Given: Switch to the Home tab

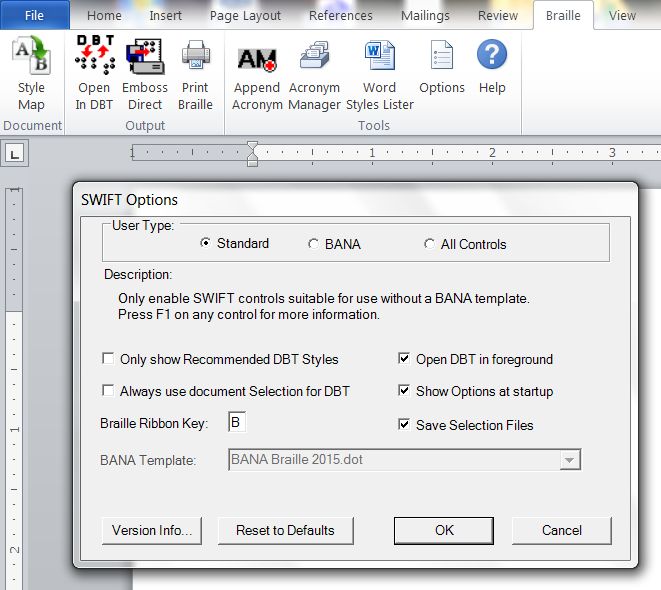Looking at the screenshot, I should click(104, 16).
